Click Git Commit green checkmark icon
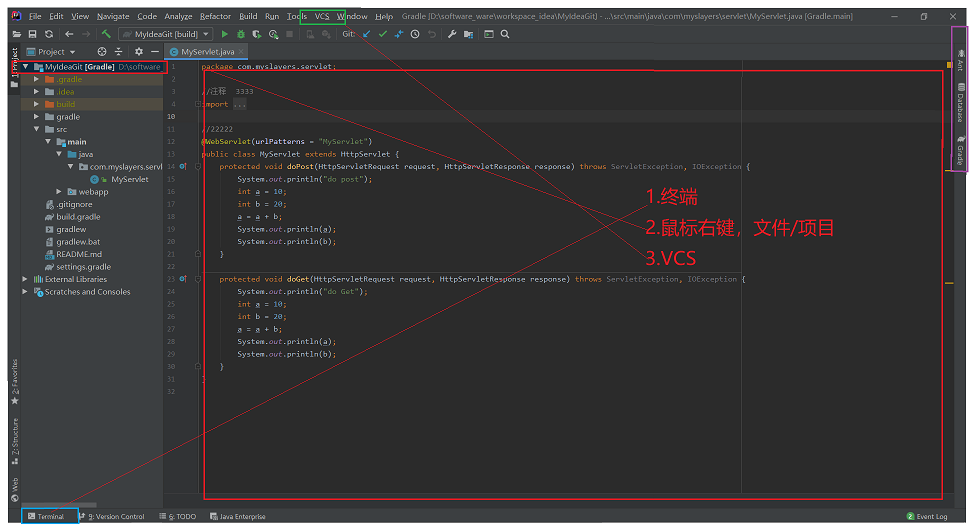This screenshot has height=527, width=970. (x=382, y=34)
